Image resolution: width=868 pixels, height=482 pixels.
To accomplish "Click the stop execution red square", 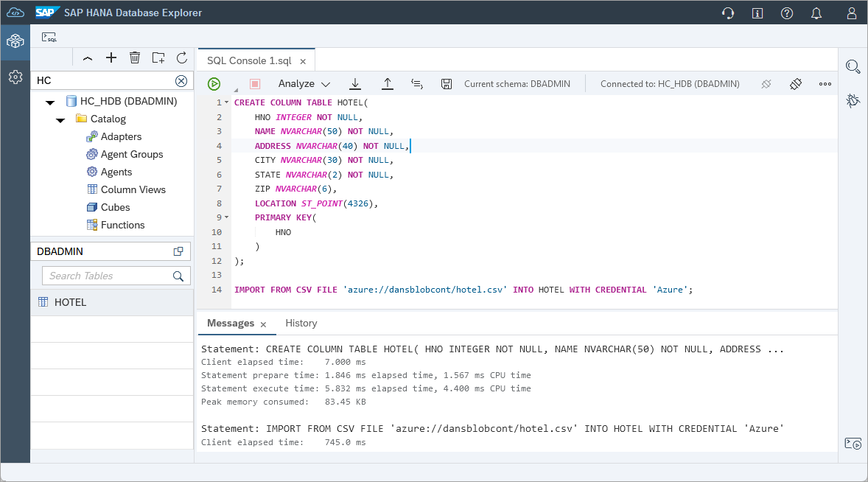I will pyautogui.click(x=255, y=84).
